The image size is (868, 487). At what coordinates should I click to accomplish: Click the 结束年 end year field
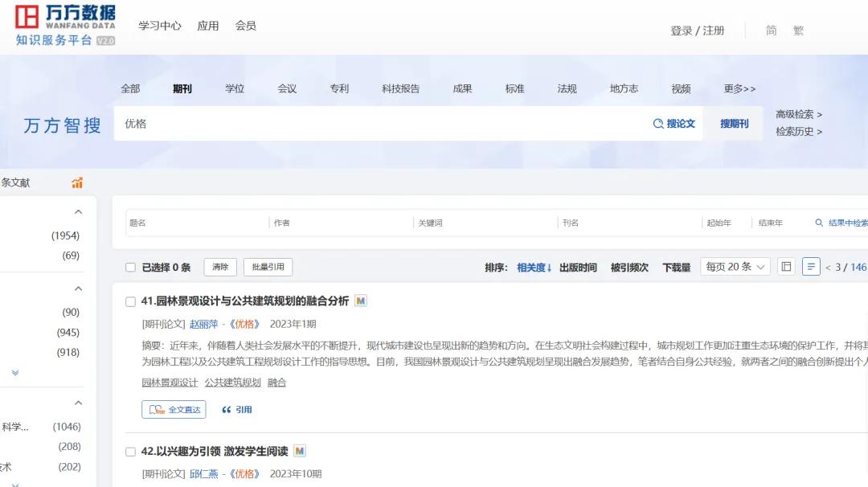point(778,223)
